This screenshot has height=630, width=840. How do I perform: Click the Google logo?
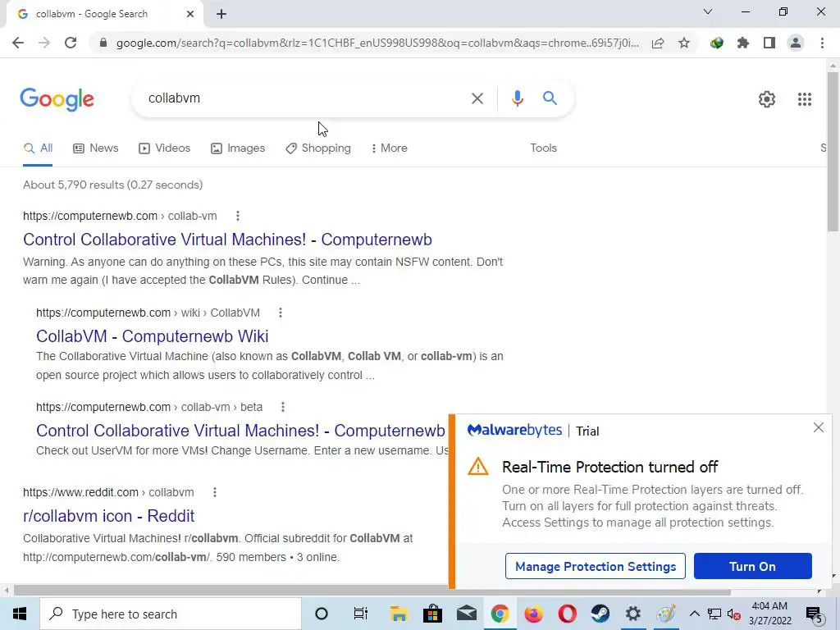[57, 99]
